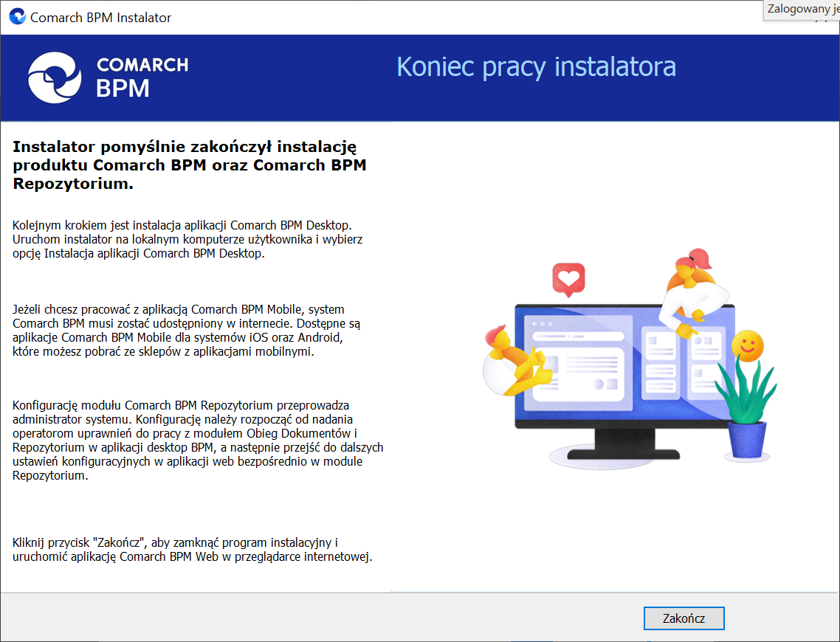The image size is (840, 642).
Task: Click the bold 'Instalator pomyślnie zakończył instalację' heading
Action: [x=190, y=165]
